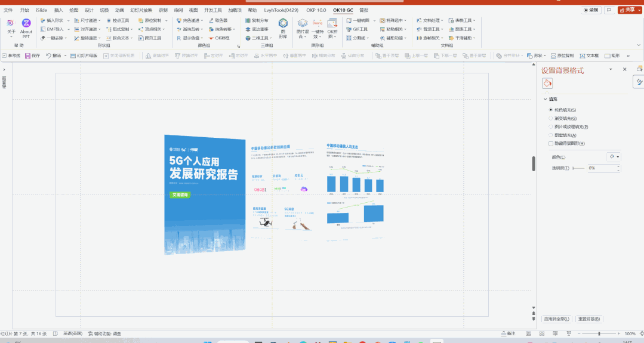The image size is (644, 343).
Task: Open the comments speech bubble icon
Action: (609, 10)
